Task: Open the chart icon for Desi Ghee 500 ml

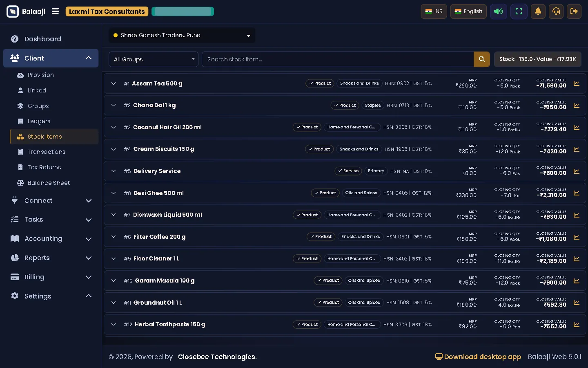Action: [x=577, y=193]
